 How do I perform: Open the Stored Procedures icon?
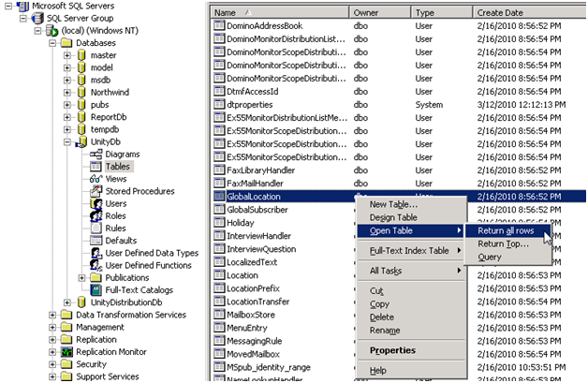pyautogui.click(x=96, y=191)
